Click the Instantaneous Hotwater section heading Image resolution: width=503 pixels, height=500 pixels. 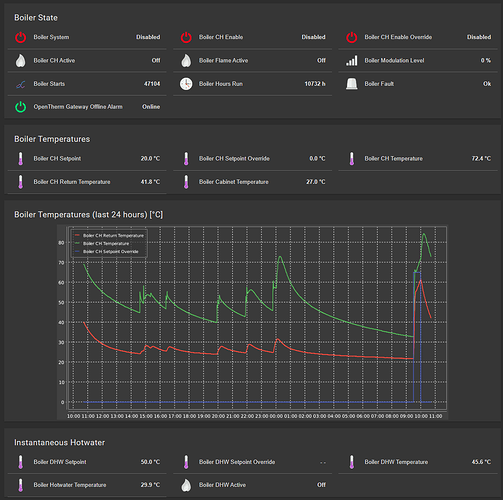point(59,443)
